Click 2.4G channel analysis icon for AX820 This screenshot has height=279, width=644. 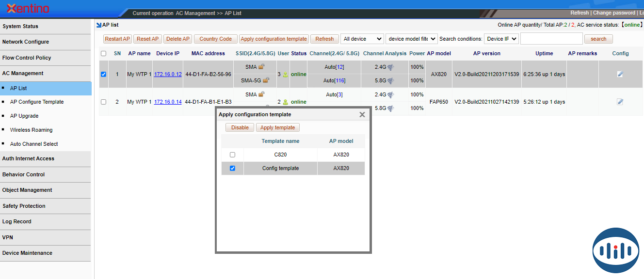pos(390,67)
